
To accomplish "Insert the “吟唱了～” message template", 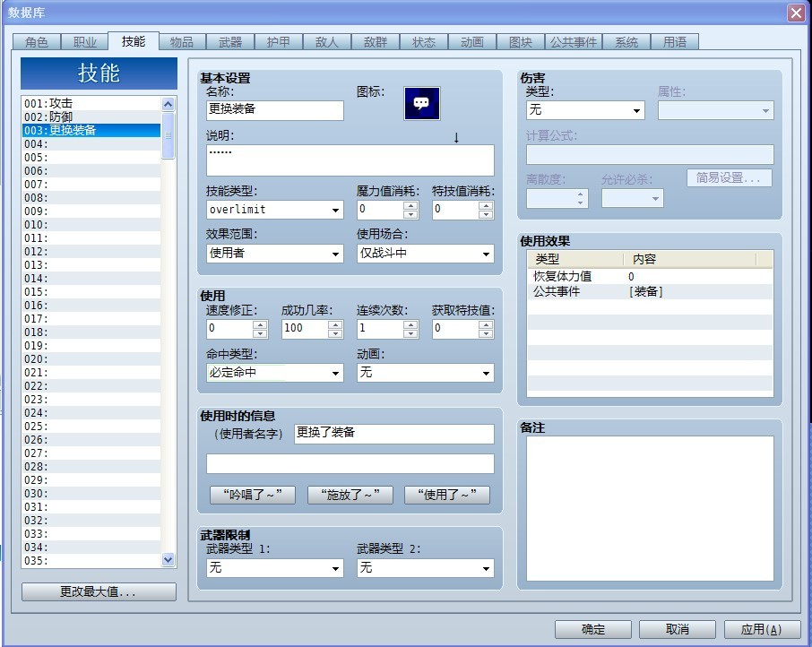I will pyautogui.click(x=253, y=495).
